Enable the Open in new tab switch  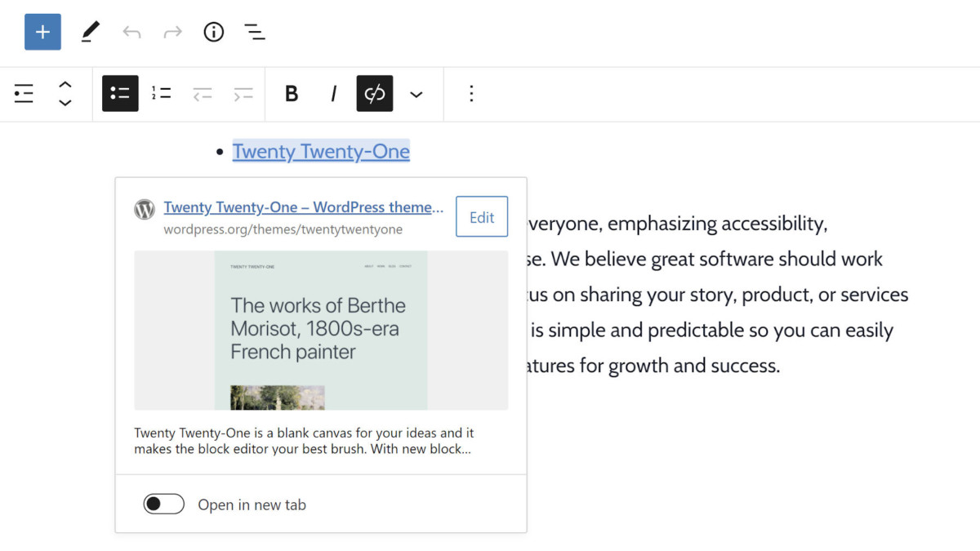(x=164, y=504)
